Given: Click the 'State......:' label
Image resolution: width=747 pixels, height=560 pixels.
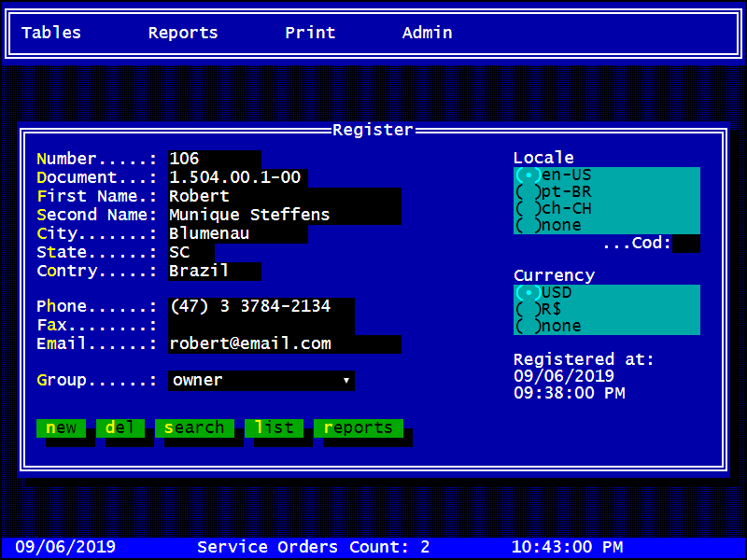Looking at the screenshot, I should (97, 252).
